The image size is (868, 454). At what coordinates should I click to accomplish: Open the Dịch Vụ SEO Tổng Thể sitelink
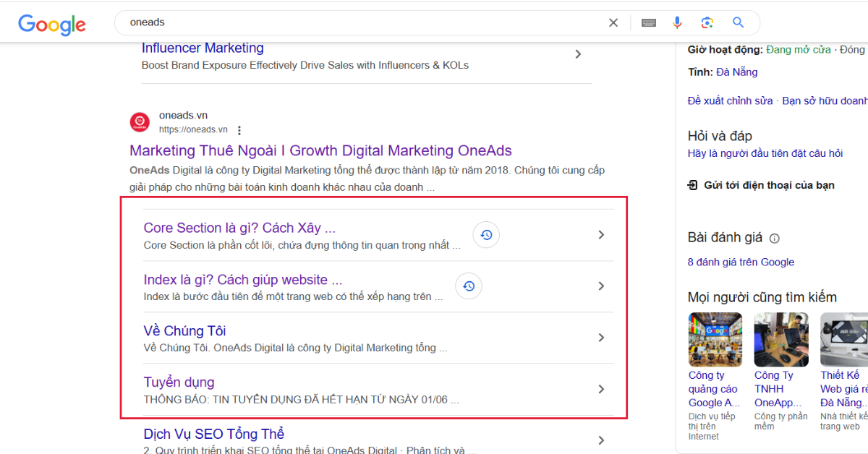[x=213, y=434]
